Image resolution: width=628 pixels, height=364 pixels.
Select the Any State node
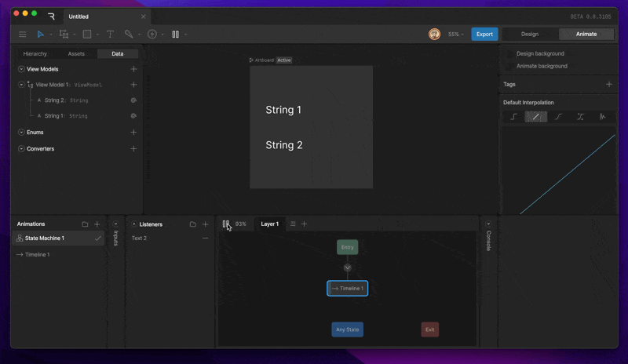point(347,329)
